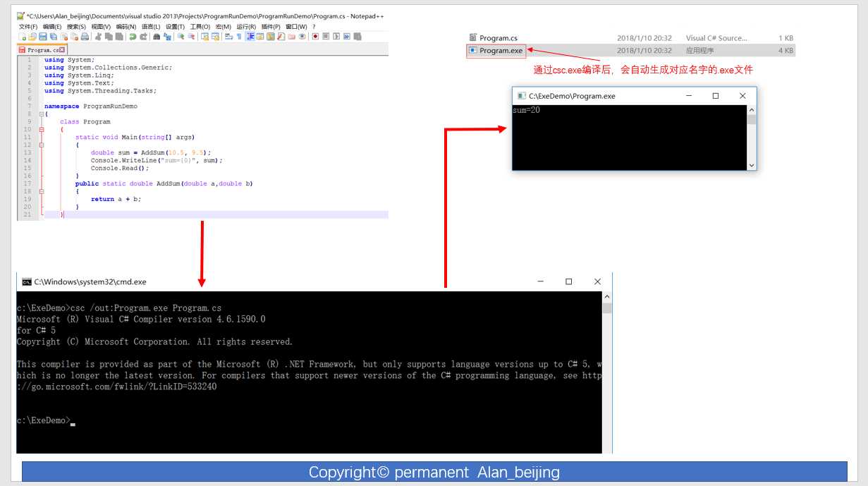Open the 编辑(E) menu

[x=52, y=27]
